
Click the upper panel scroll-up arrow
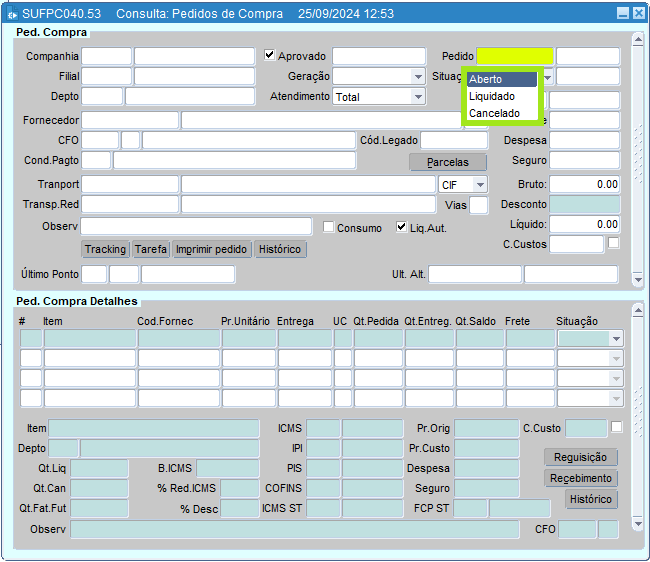[638, 38]
